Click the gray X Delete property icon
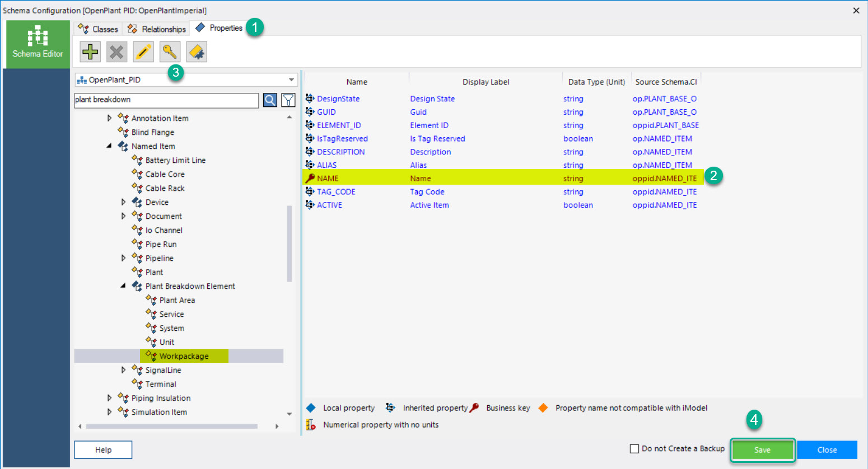This screenshot has height=469, width=868. (116, 52)
